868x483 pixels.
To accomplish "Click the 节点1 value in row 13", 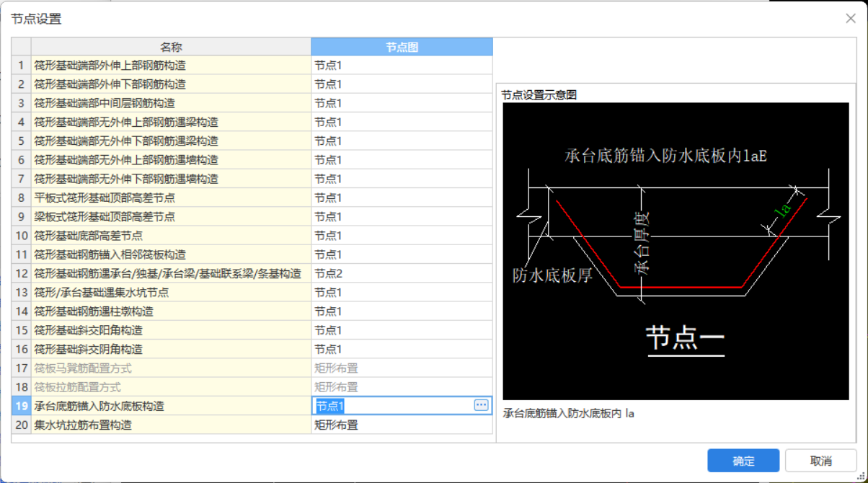I will [402, 292].
